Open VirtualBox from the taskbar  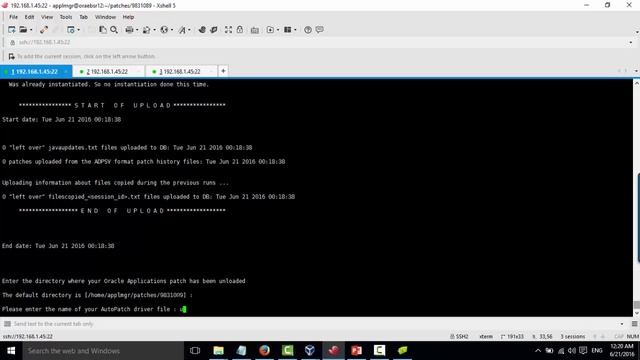point(310,351)
